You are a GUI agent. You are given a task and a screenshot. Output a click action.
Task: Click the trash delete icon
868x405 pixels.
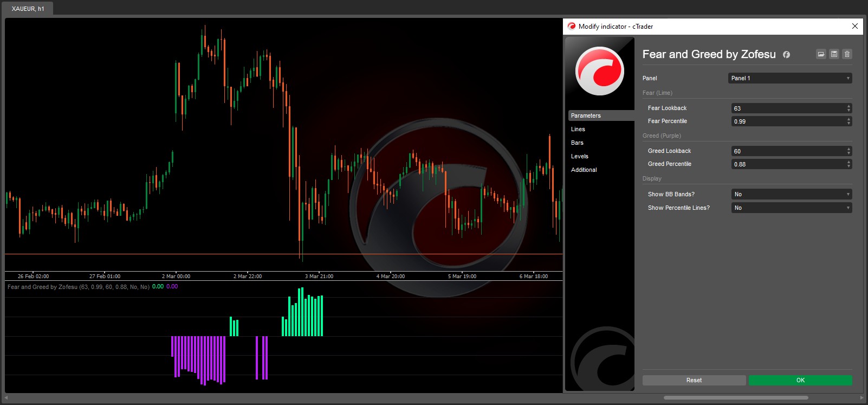coord(847,54)
